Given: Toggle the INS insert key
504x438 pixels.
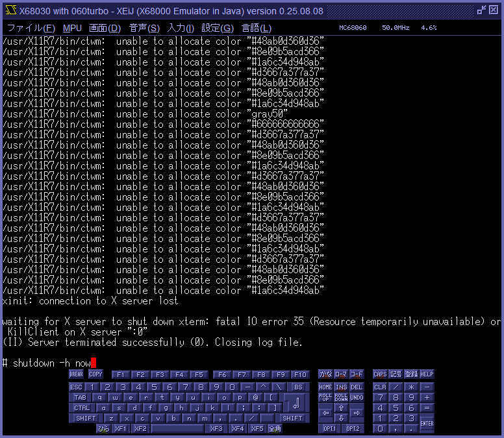Looking at the screenshot, I should pyautogui.click(x=341, y=387).
